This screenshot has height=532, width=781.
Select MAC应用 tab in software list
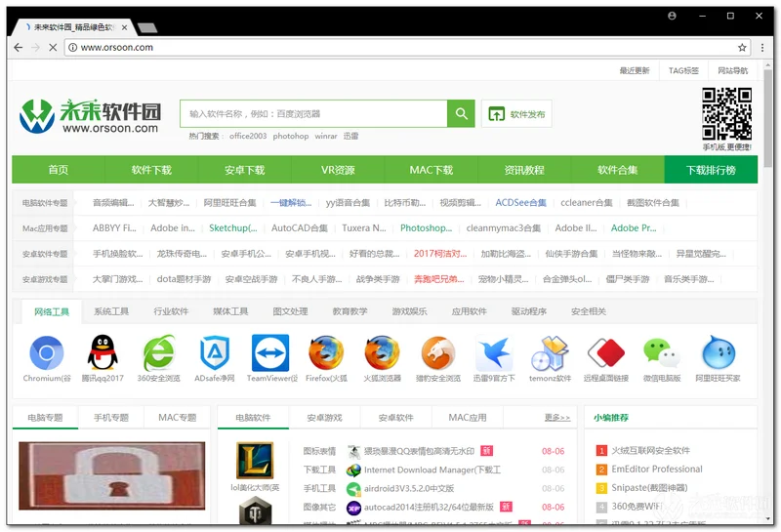(468, 418)
